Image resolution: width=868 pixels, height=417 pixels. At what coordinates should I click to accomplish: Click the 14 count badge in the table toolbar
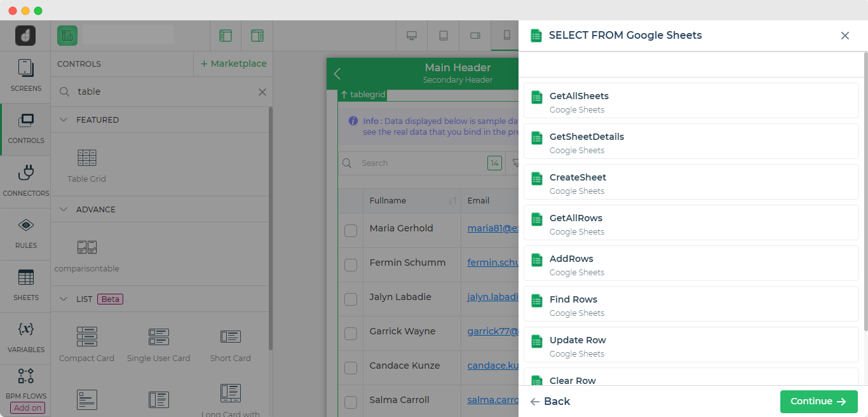point(494,163)
